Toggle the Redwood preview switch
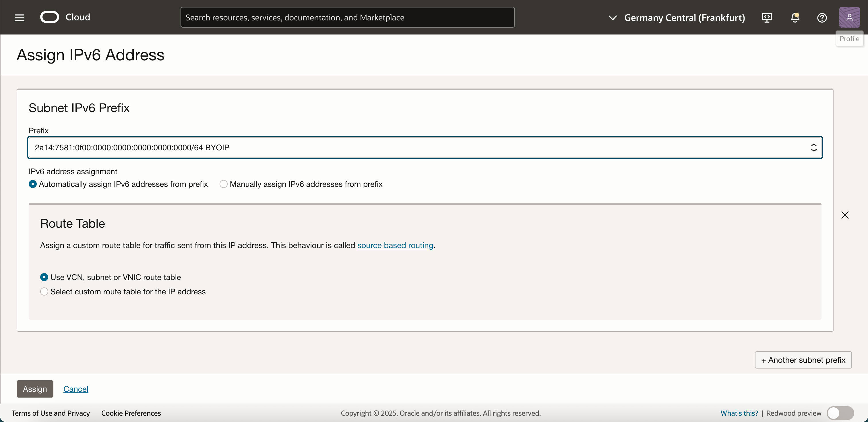The height and width of the screenshot is (422, 868). (840, 413)
